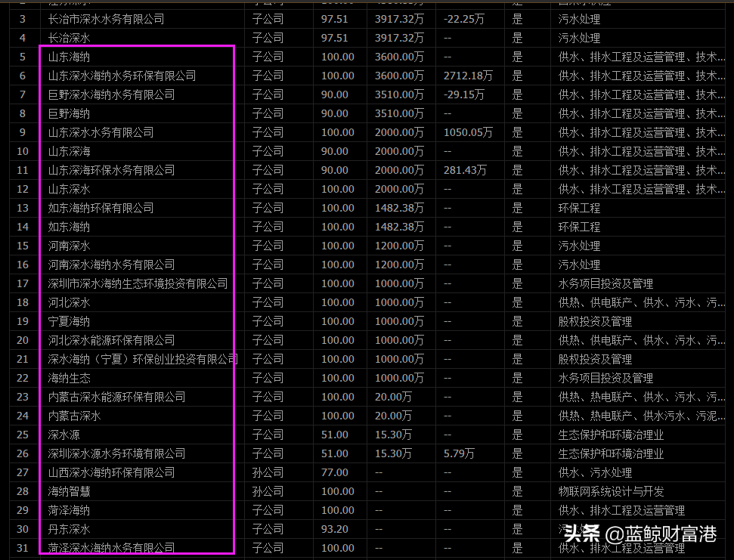734x560 pixels.
Task: Select 孙公司 in 海纳智慧 row
Action: [268, 491]
